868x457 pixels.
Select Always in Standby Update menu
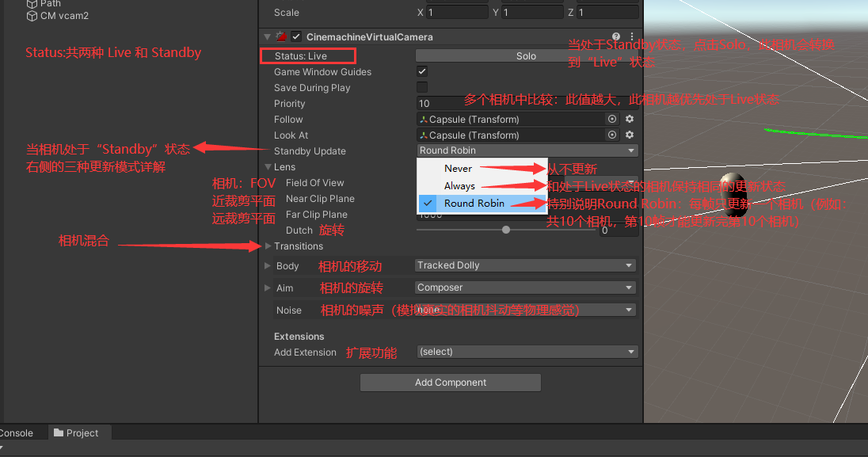point(482,186)
